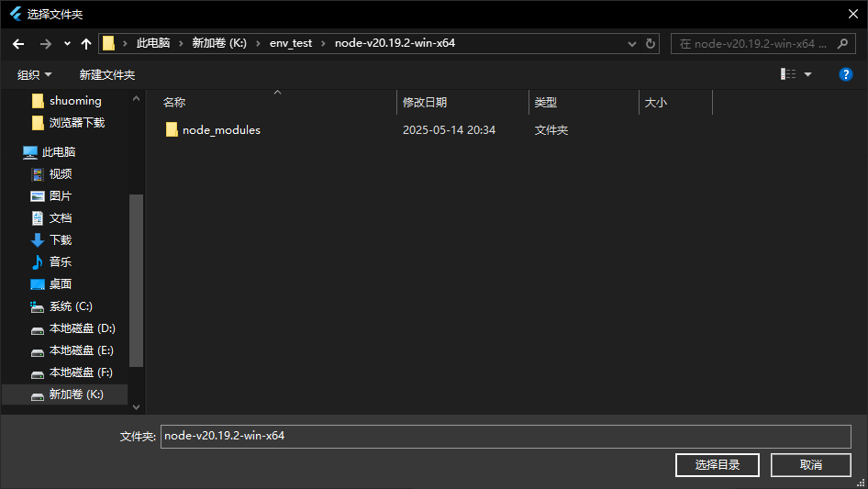Click the Flutter app icon in title bar

16,14
